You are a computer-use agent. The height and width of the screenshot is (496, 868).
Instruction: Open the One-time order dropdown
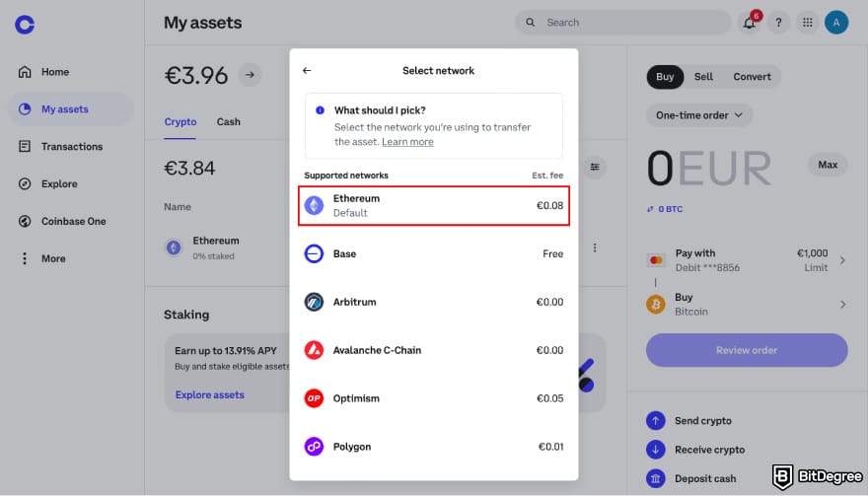tap(698, 115)
